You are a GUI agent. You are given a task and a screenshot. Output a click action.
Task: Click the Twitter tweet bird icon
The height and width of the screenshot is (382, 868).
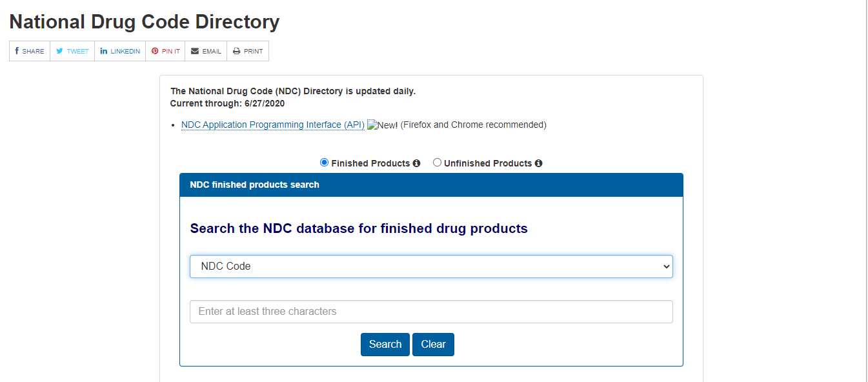(59, 51)
